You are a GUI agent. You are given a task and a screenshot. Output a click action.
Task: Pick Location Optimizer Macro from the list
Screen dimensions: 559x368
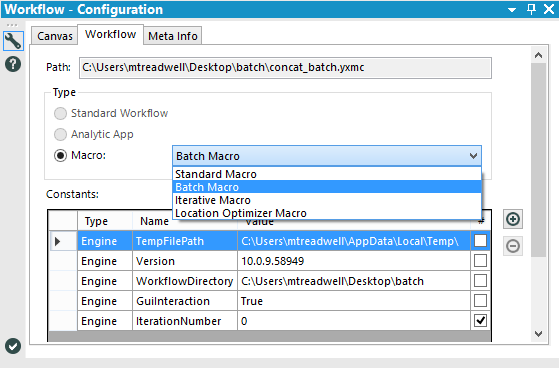point(327,213)
